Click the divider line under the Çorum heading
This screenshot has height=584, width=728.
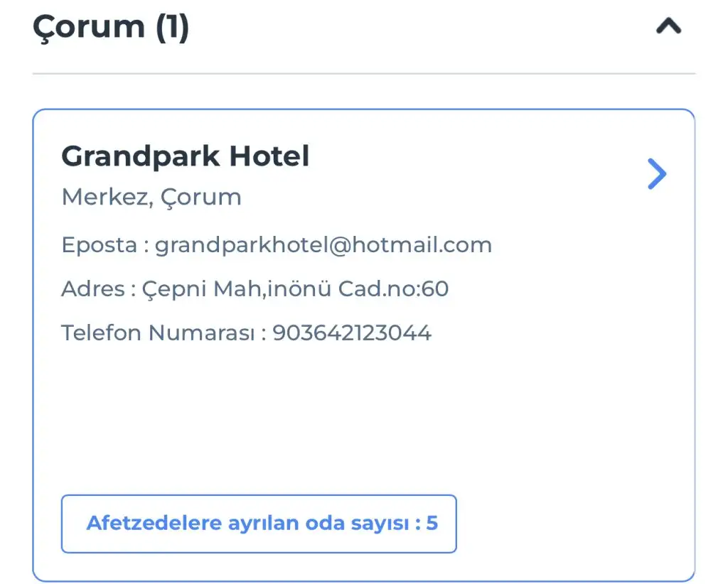point(363,73)
